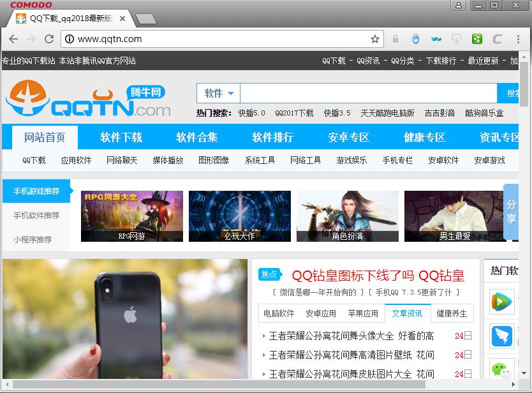Click the padlock extension icon
This screenshot has width=532, height=393.
[395, 39]
